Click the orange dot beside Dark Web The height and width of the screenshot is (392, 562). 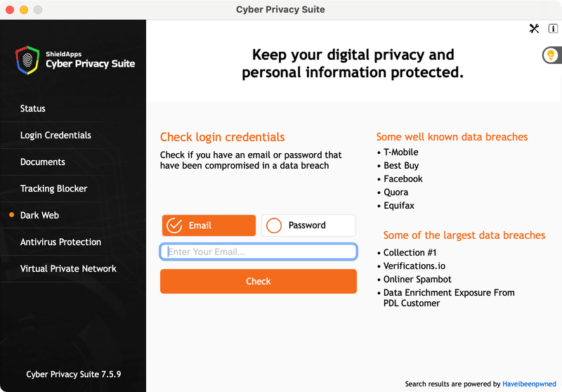(x=12, y=215)
